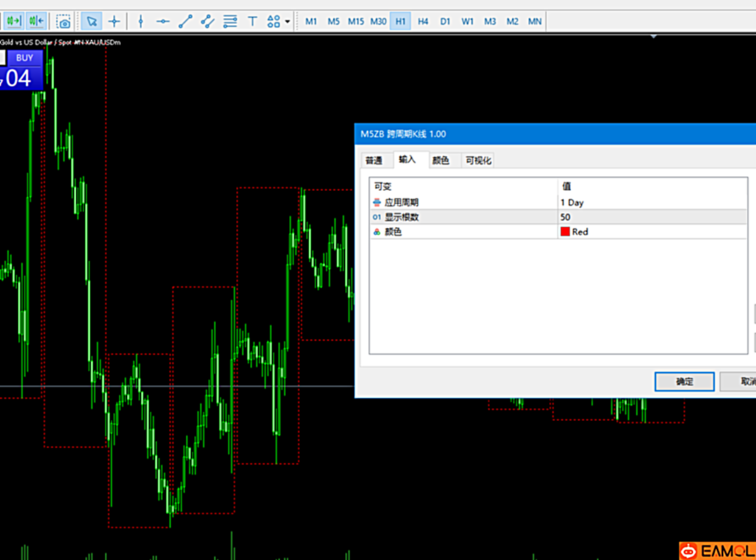The height and width of the screenshot is (560, 756).
Task: Choose the horizontal line tool
Action: tap(163, 22)
